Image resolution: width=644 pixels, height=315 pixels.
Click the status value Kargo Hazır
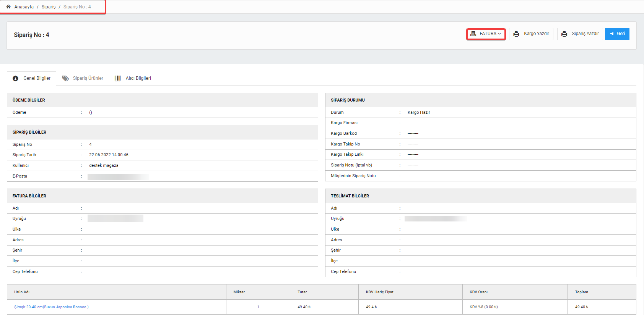pos(419,113)
